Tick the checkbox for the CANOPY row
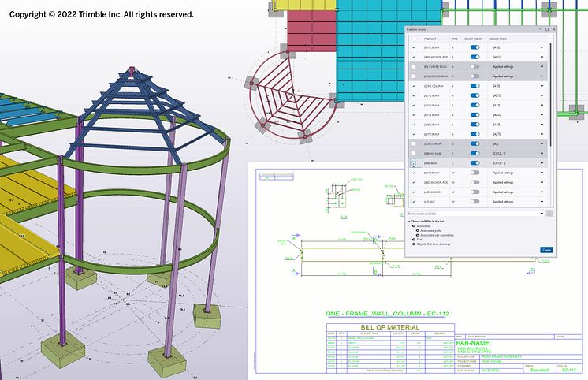The width and height of the screenshot is (588, 380). [x=414, y=144]
